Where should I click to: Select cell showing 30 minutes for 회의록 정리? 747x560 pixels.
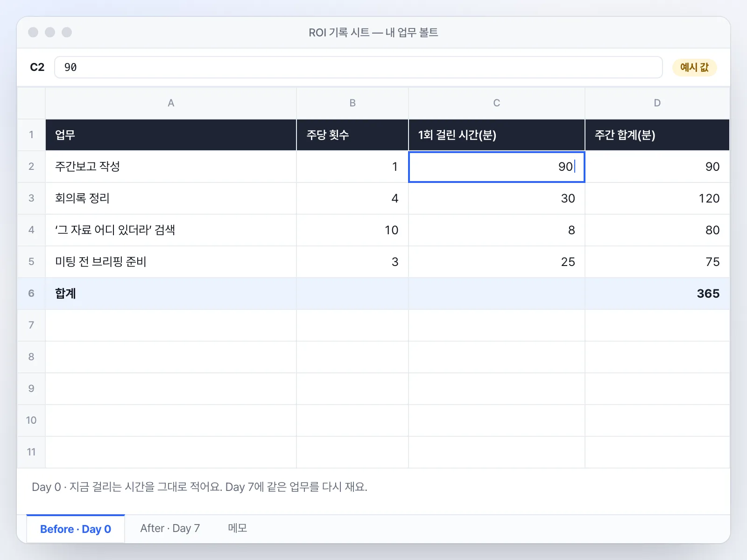click(497, 198)
